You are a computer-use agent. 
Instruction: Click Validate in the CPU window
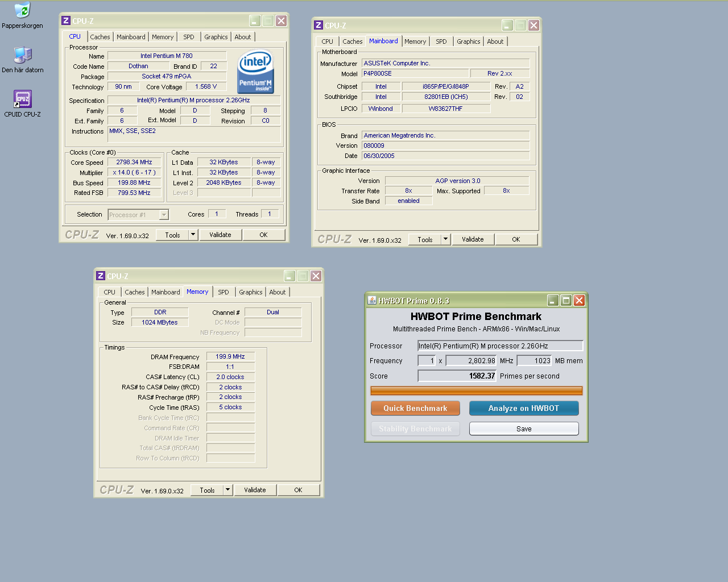(x=220, y=235)
